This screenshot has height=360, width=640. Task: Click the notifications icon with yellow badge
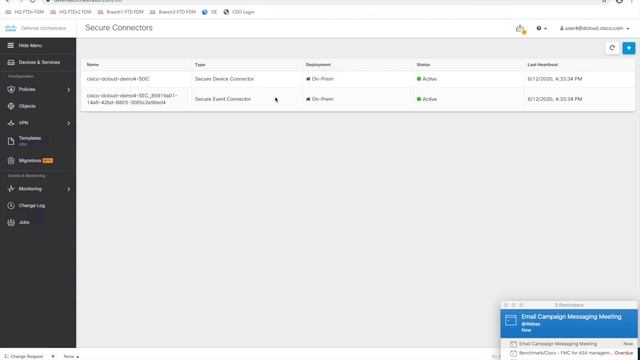coord(520,29)
